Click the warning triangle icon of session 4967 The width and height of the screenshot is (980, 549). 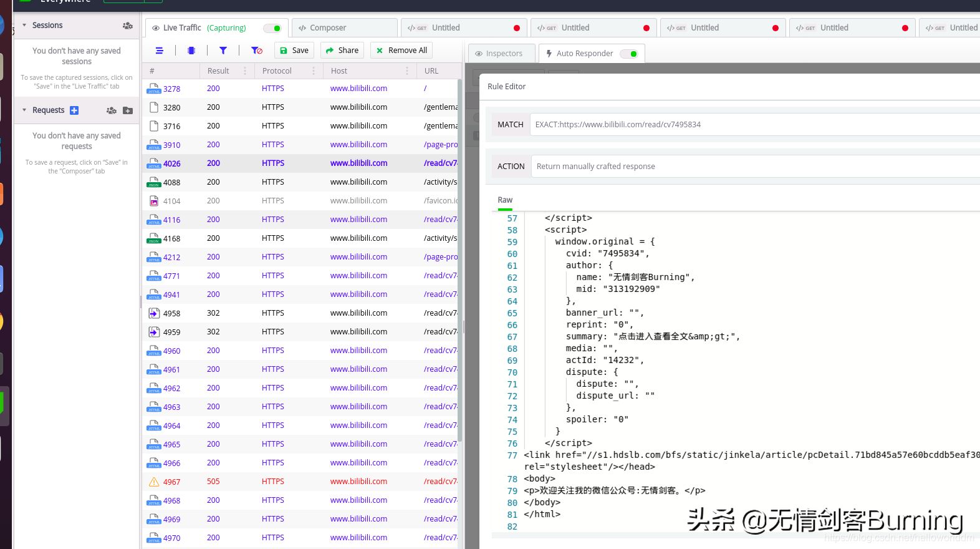[x=153, y=482]
